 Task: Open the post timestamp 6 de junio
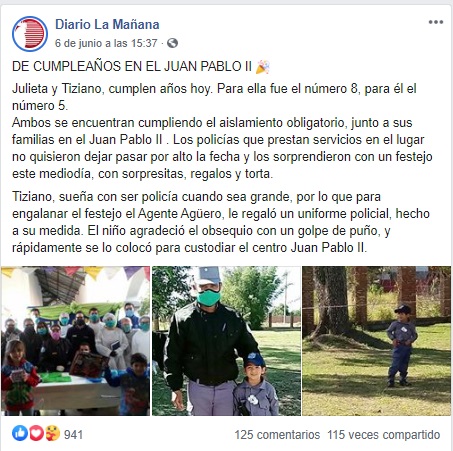coord(106,43)
